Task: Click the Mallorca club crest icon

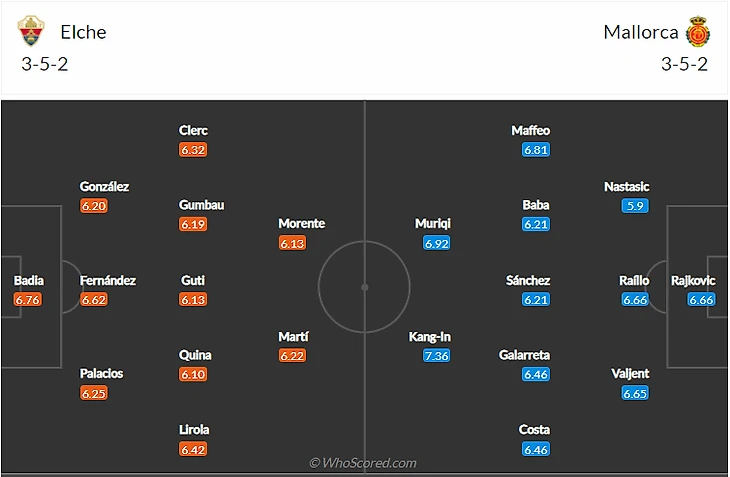Action: point(697,31)
